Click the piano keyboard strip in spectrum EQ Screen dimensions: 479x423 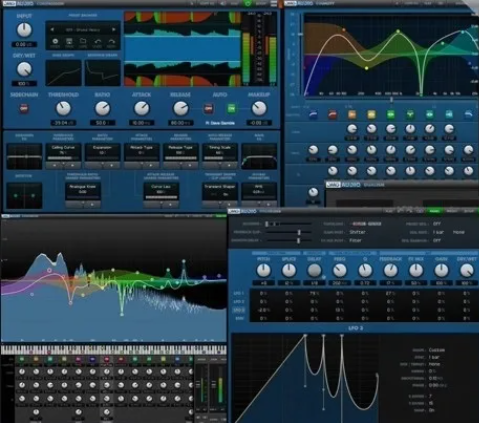114,350
